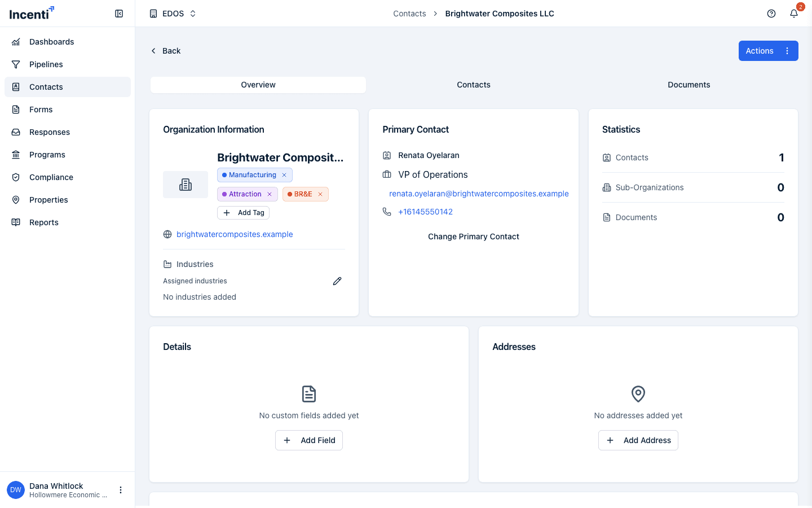The height and width of the screenshot is (508, 812).
Task: Click the "Brightwater Composites LLC" breadcrumb text
Action: click(x=500, y=14)
